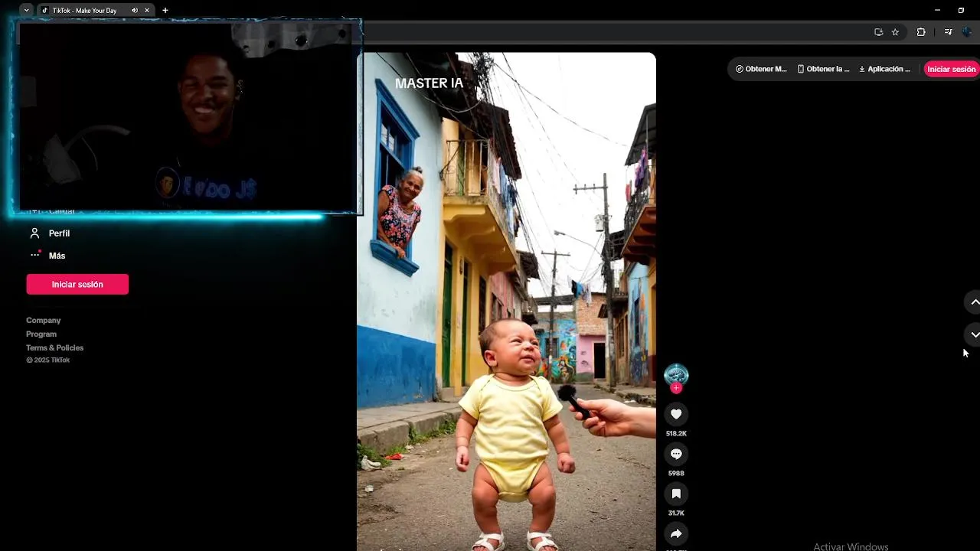Open the media controls icon in the toolbar
Image resolution: width=980 pixels, height=551 pixels.
tap(948, 32)
